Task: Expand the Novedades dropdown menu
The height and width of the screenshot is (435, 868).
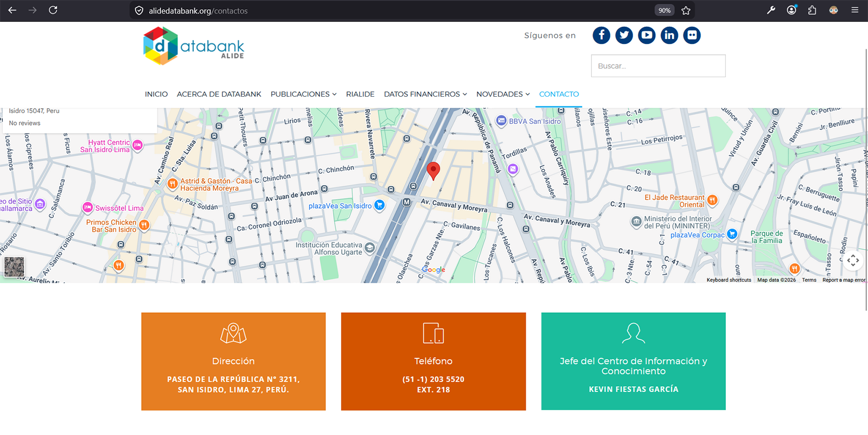Action: coord(503,94)
